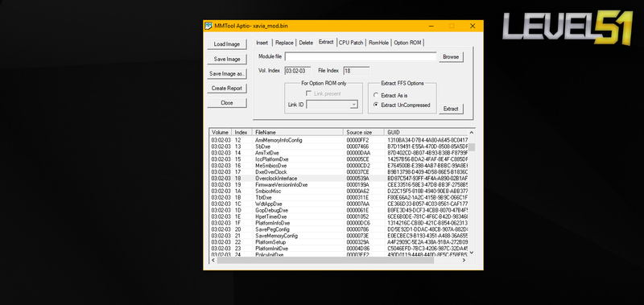Select the SavePegConfig row

point(338,229)
